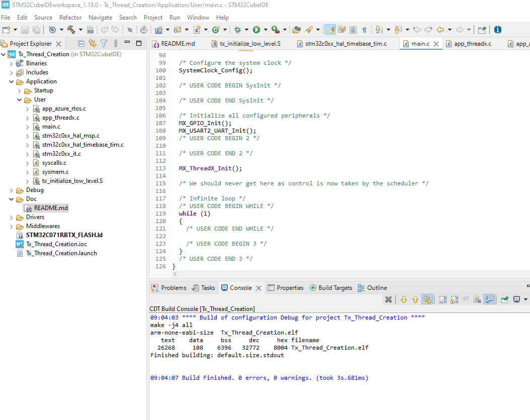The height and width of the screenshot is (420, 530).
Task: Toggle Show Whitespace Characters pilcrow icon
Action: [x=365, y=30]
